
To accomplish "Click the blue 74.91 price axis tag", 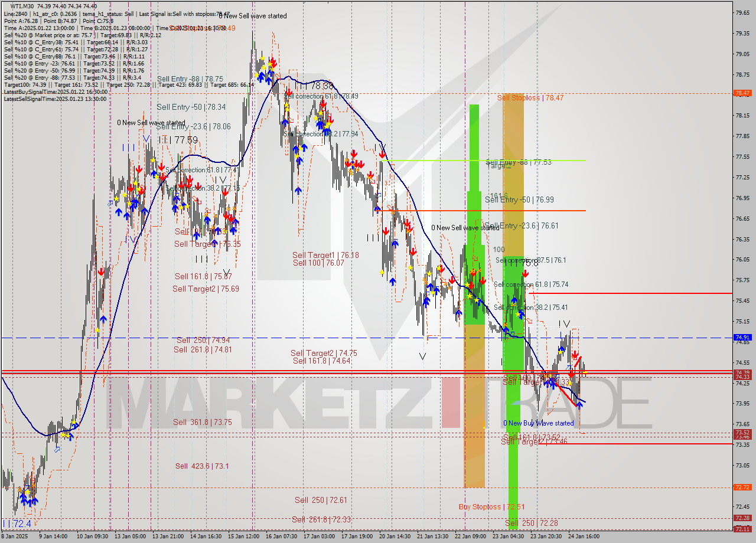I will (742, 338).
